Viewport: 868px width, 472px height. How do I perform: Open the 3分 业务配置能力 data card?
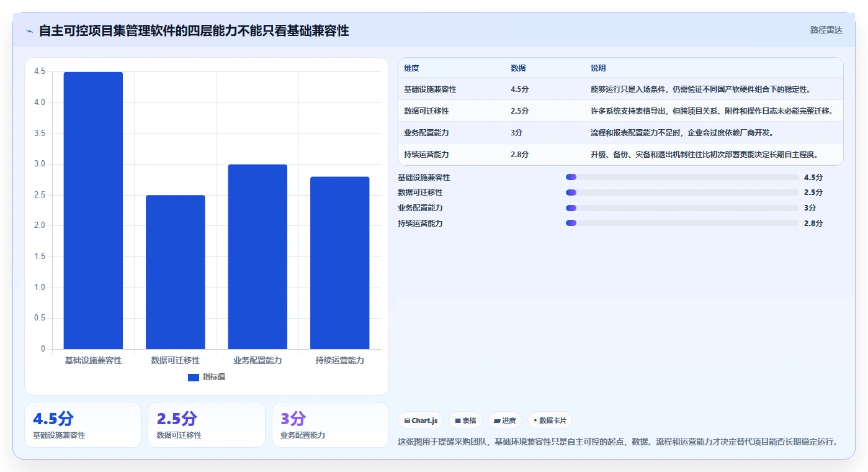(330, 425)
